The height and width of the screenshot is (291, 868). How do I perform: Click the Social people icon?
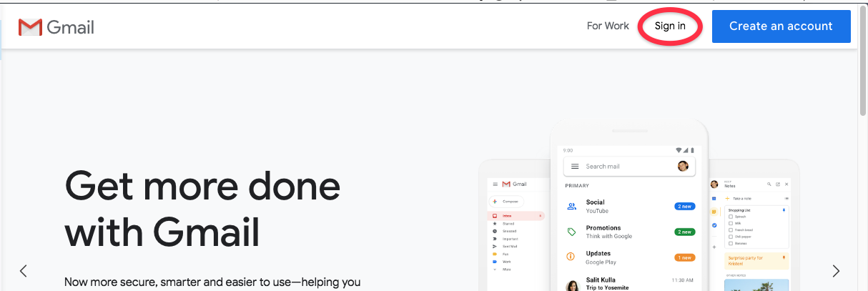pos(571,207)
